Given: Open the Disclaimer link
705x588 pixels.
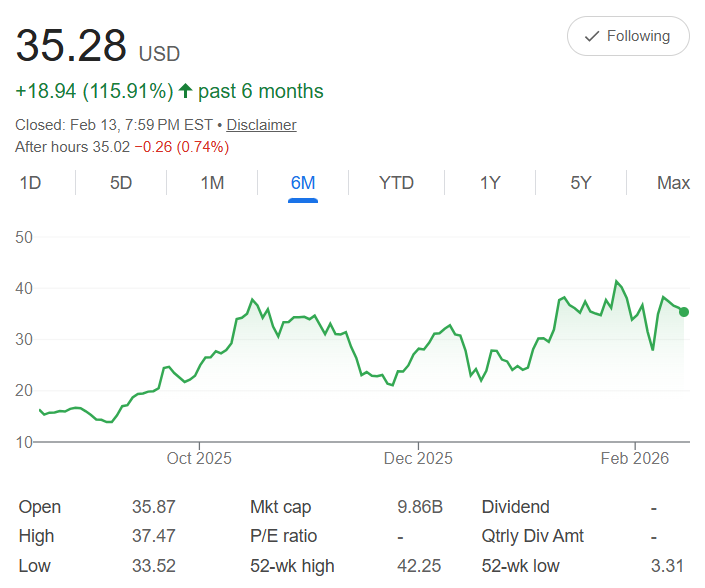Looking at the screenshot, I should point(261,125).
